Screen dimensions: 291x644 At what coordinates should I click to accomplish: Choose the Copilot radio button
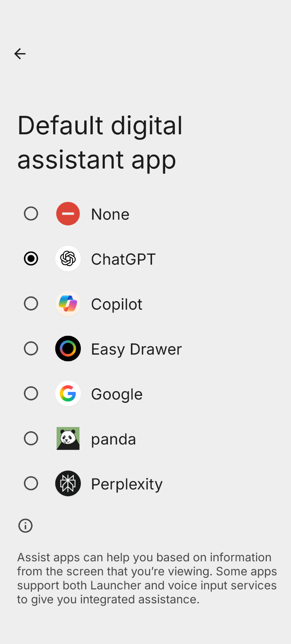[31, 304]
